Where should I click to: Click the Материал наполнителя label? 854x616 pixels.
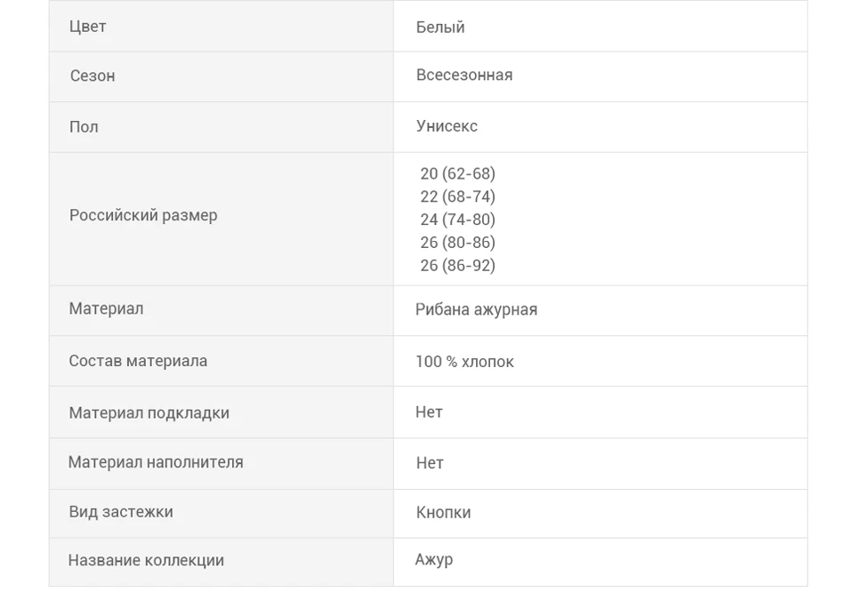coord(156,462)
